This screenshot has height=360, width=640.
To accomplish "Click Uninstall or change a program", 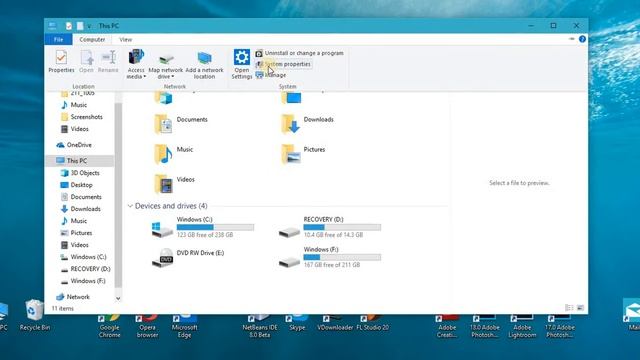I will click(x=300, y=53).
